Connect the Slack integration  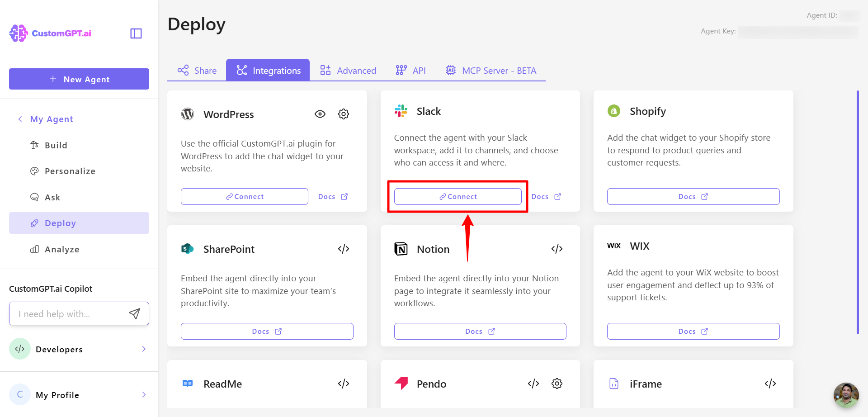pyautogui.click(x=458, y=196)
